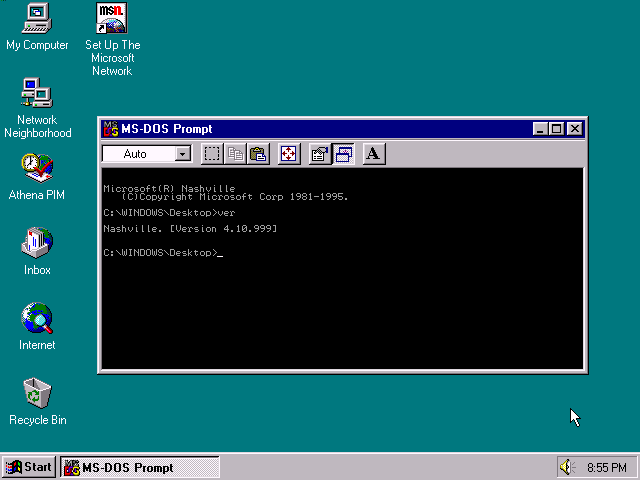Image resolution: width=640 pixels, height=480 pixels.
Task: Maximize the MS-DOS Prompt window
Action: pos(556,129)
